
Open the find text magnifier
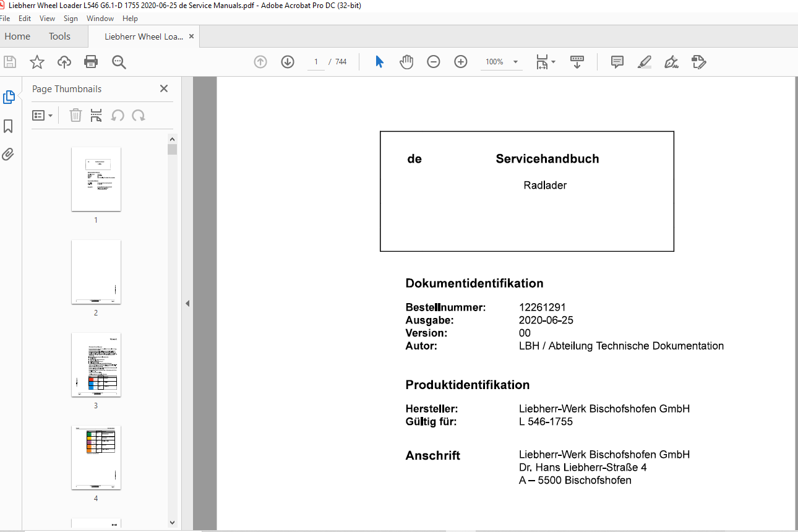coord(119,62)
